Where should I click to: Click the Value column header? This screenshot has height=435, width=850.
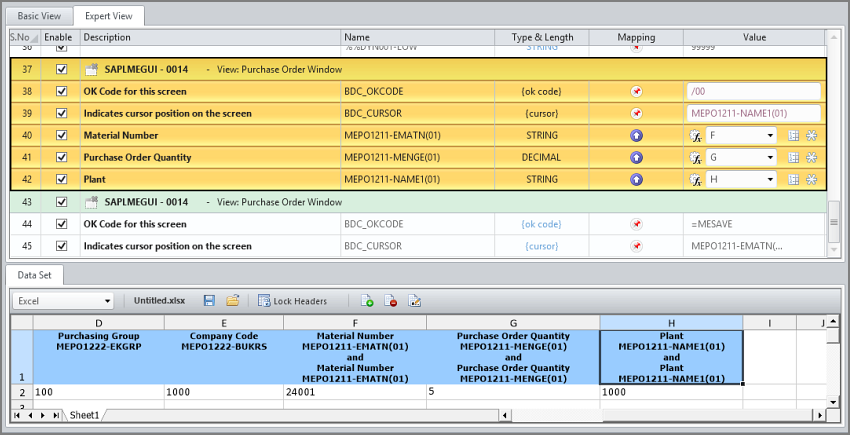pyautogui.click(x=754, y=37)
